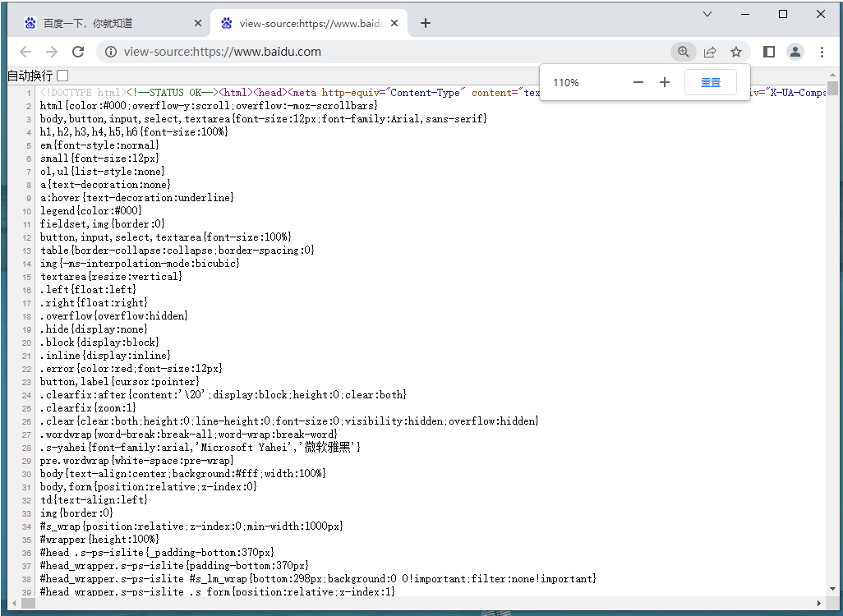The height and width of the screenshot is (616, 843).
Task: Click the line 'button,label{cursor:pointer}'
Action: pos(120,382)
